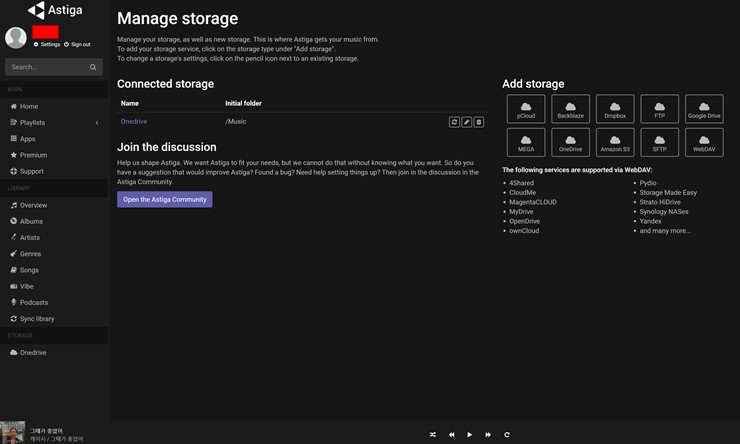Click Storage Made Easy list entry

coord(668,193)
